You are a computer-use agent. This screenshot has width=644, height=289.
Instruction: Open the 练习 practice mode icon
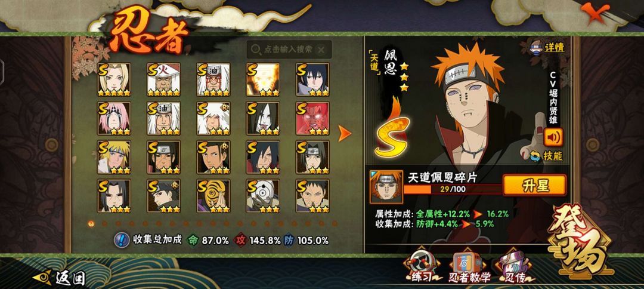click(422, 268)
